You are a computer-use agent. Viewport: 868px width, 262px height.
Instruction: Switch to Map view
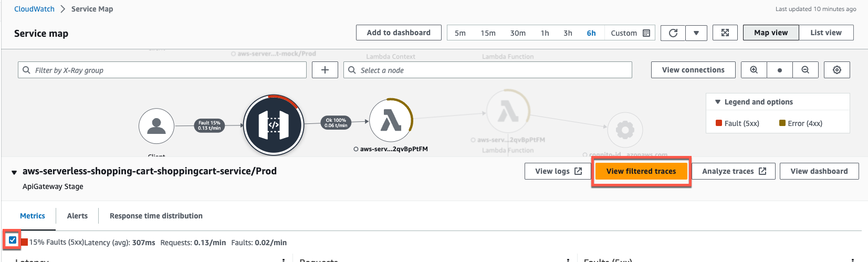tap(771, 33)
